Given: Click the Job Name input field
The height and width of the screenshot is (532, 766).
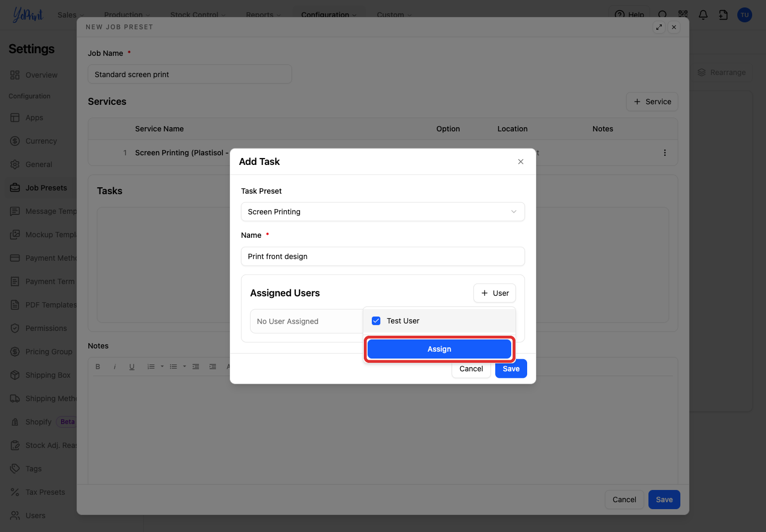Looking at the screenshot, I should click(x=190, y=74).
